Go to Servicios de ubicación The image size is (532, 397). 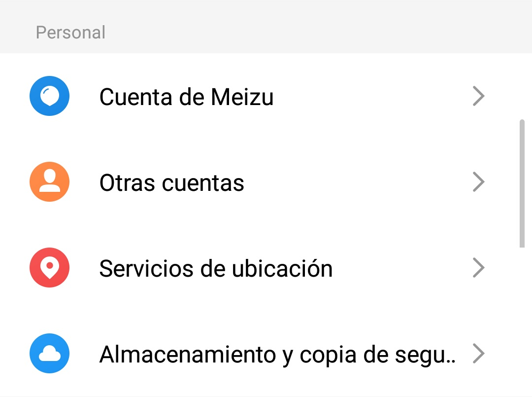pos(216,269)
